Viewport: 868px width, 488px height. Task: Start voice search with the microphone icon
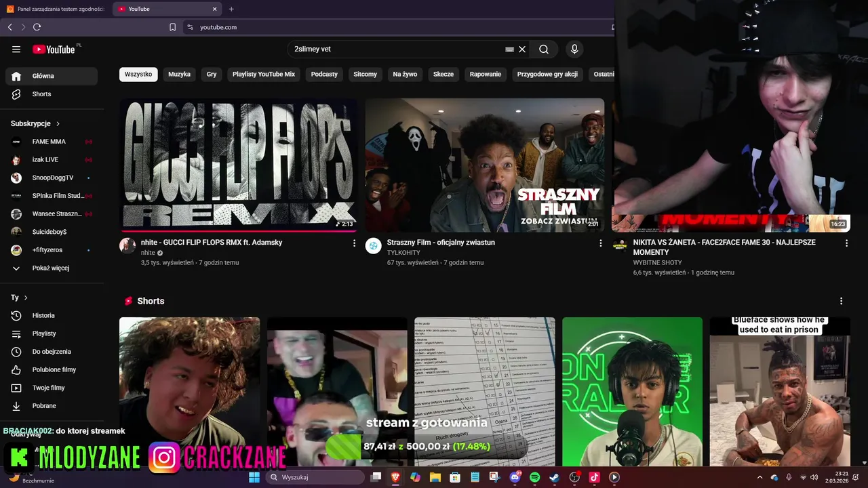pos(574,49)
